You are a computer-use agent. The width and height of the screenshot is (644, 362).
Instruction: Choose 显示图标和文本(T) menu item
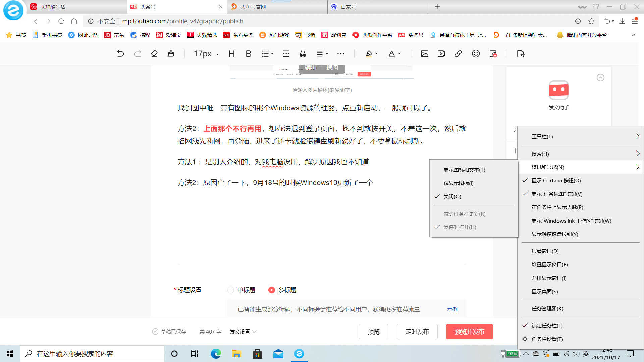click(x=474, y=170)
